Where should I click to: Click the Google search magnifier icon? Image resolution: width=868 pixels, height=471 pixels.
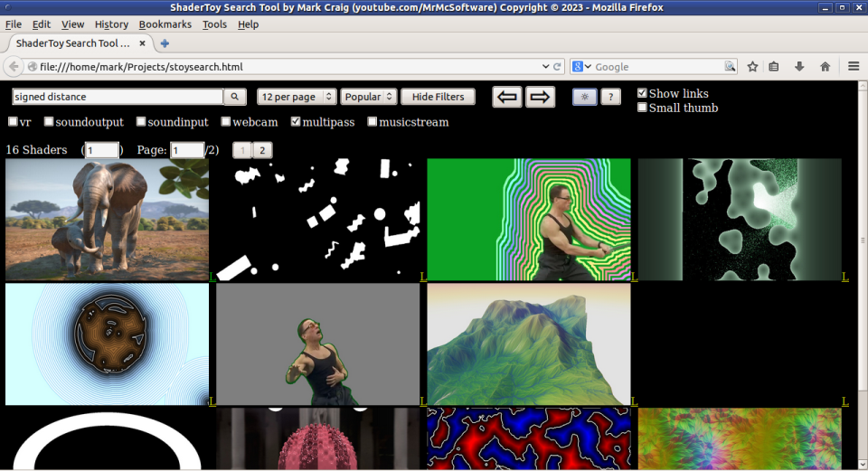coord(731,66)
